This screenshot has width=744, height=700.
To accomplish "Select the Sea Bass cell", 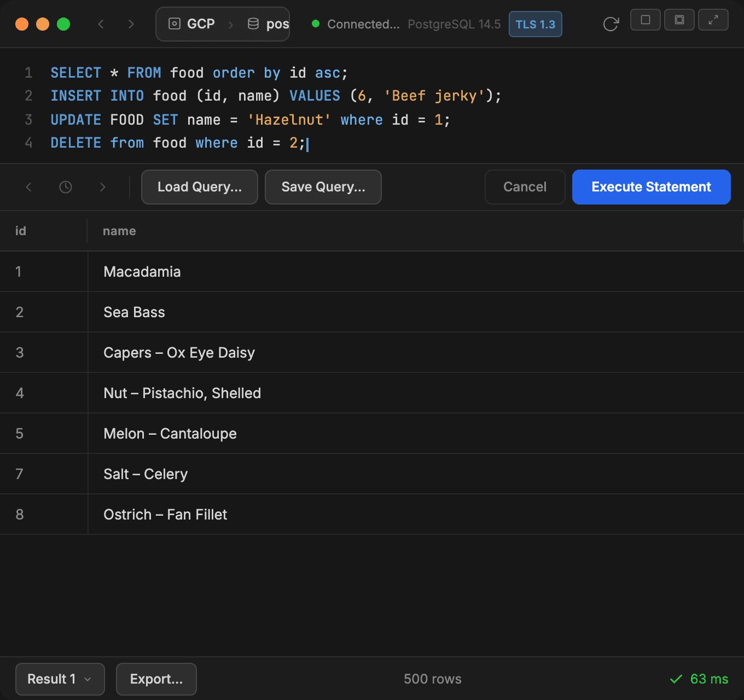I will click(x=416, y=312).
